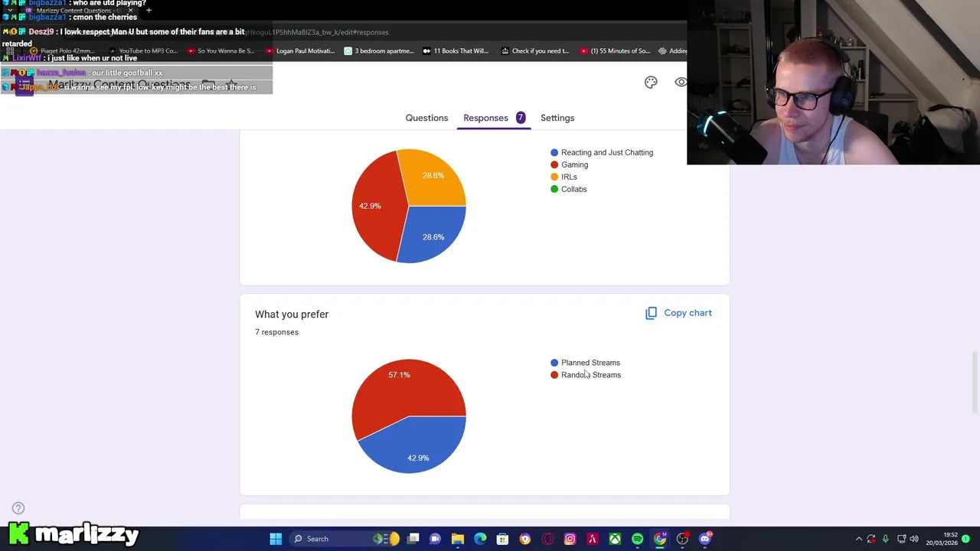Click the '7 responses' text
This screenshot has height=551, width=980.
pyautogui.click(x=276, y=332)
